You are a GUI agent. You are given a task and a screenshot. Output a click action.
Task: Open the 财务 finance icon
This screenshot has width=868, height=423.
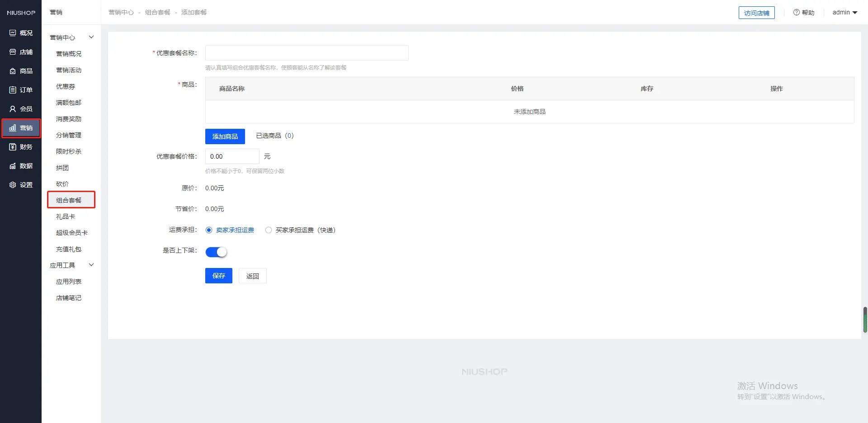(13, 147)
